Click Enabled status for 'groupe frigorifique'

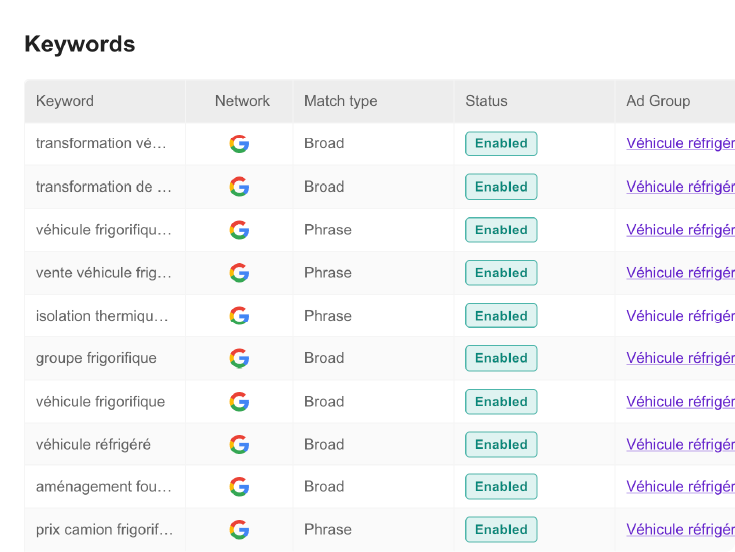click(501, 358)
